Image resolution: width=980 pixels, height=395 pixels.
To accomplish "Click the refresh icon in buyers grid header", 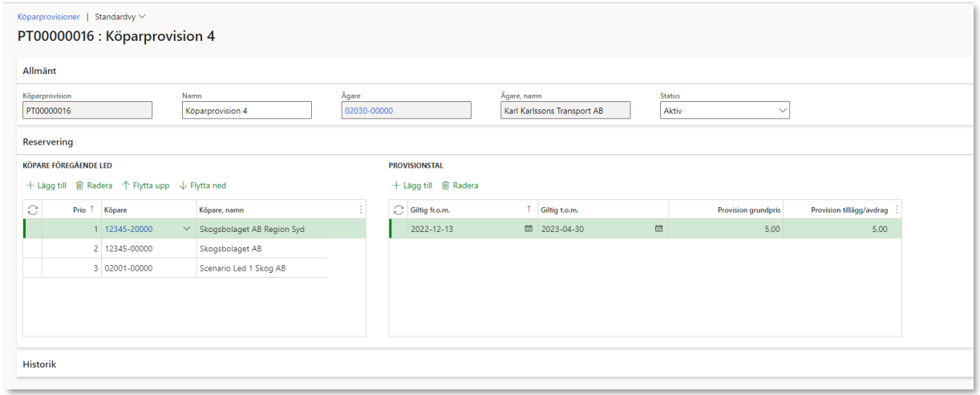I will pyautogui.click(x=32, y=210).
